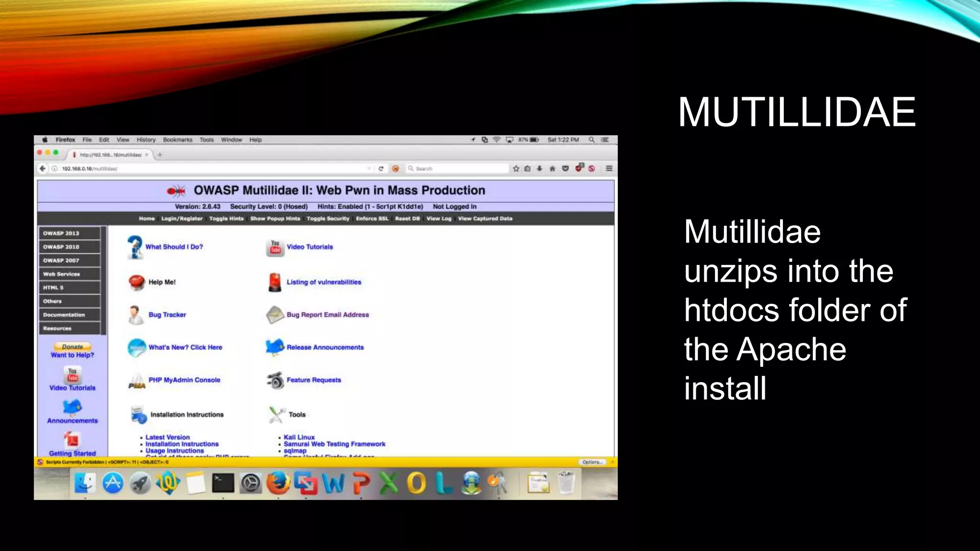This screenshot has height=551, width=980.
Task: Expand the Web Services sidebar menu
Action: tap(70, 274)
